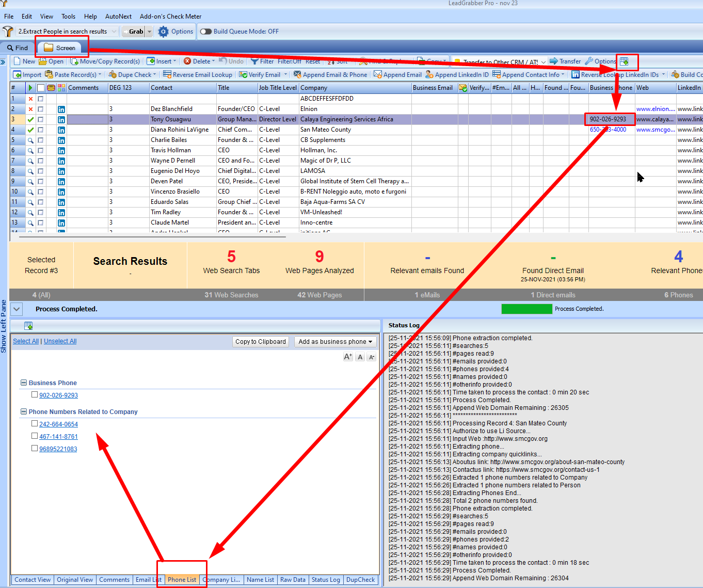The width and height of the screenshot is (703, 588).
Task: Click the Paste Record(s) icon
Action: [x=49, y=75]
